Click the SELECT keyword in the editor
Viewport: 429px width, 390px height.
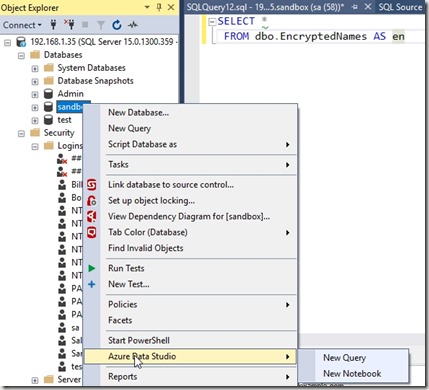236,21
